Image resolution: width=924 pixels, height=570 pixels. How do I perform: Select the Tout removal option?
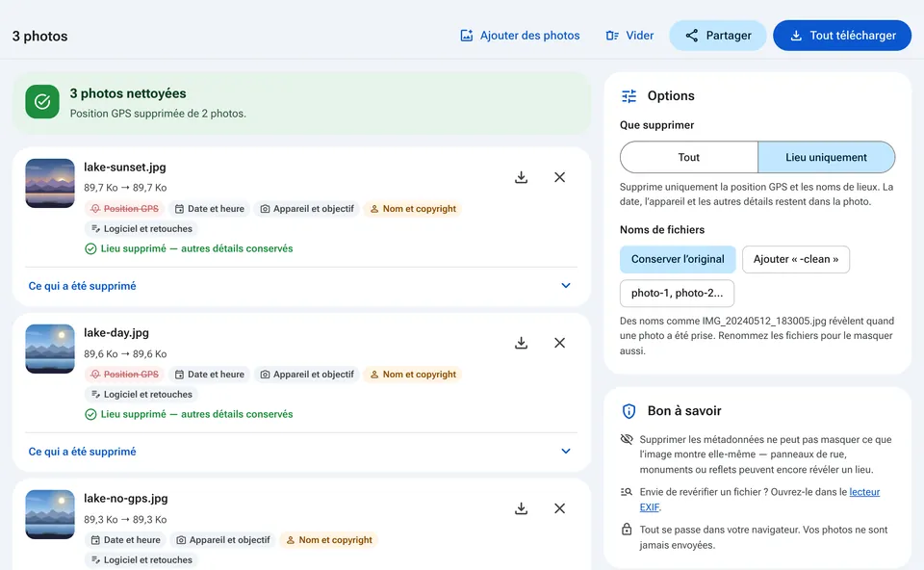pos(689,157)
